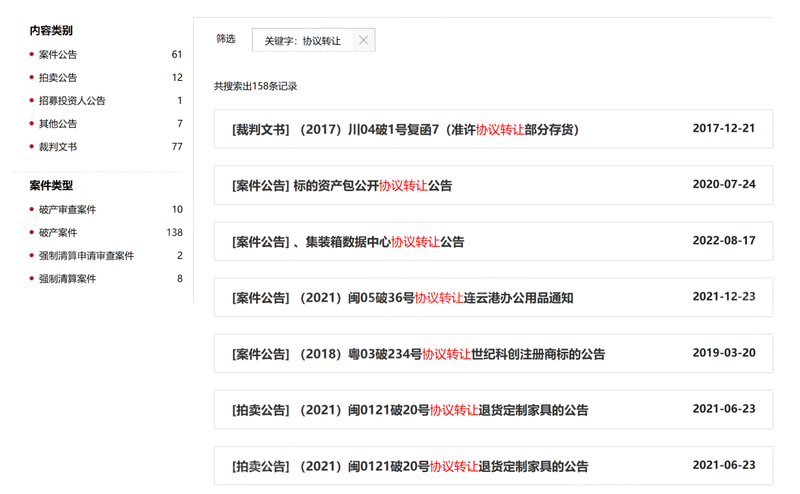800x494 pixels.
Task: Open the 集装箱数据中心协议转让公告 result
Action: point(348,242)
